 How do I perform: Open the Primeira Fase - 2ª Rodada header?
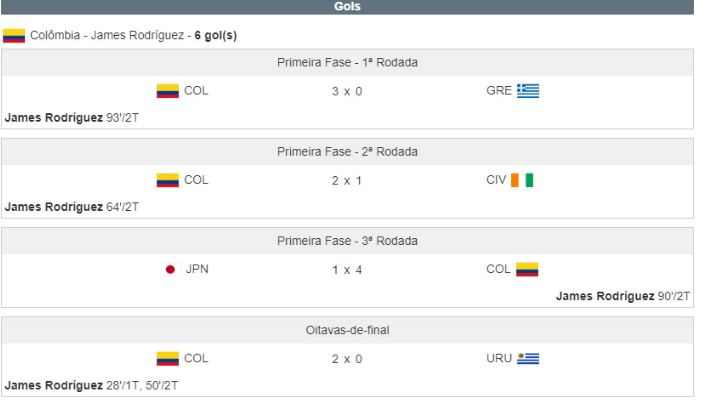(347, 152)
